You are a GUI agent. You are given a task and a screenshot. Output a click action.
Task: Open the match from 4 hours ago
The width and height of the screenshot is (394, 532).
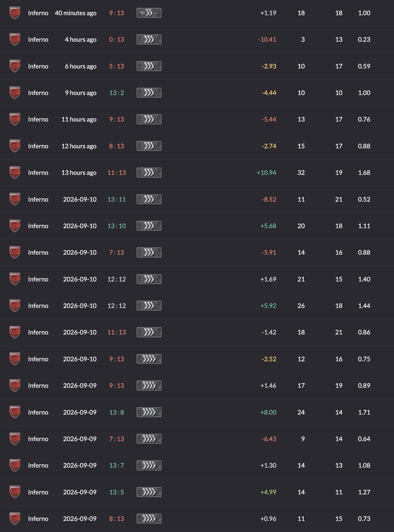click(197, 39)
